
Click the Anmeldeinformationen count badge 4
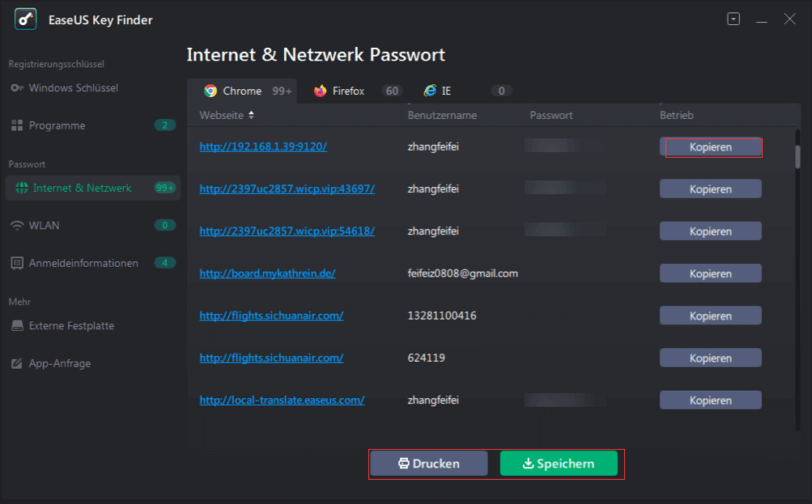coord(165,263)
